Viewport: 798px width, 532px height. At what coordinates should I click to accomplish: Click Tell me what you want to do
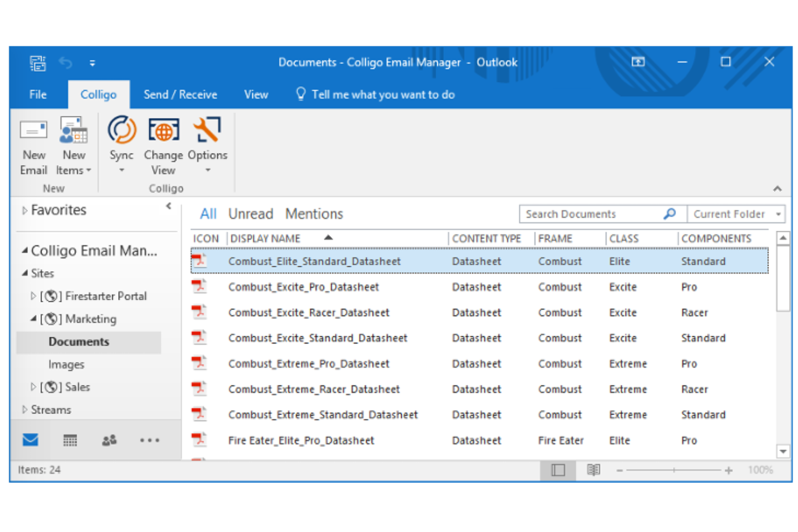[375, 94]
